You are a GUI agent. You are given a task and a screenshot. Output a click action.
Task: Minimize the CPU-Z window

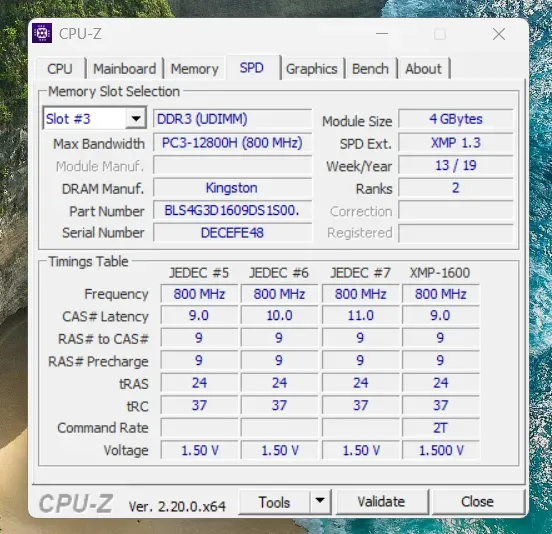[382, 34]
